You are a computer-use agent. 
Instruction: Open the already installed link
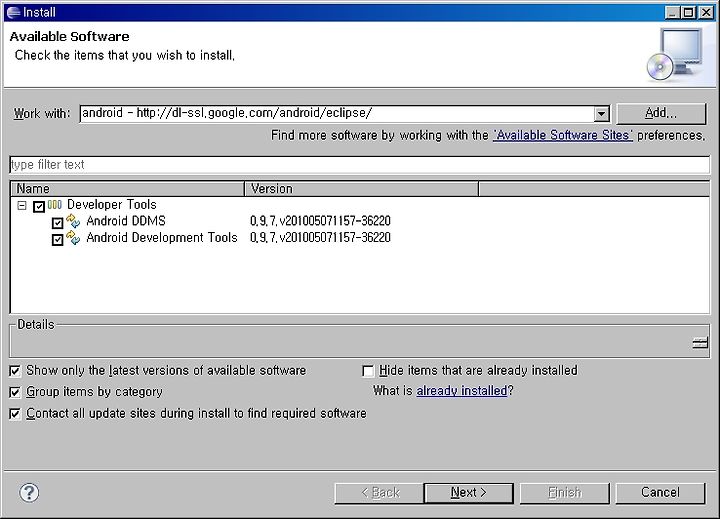461,391
